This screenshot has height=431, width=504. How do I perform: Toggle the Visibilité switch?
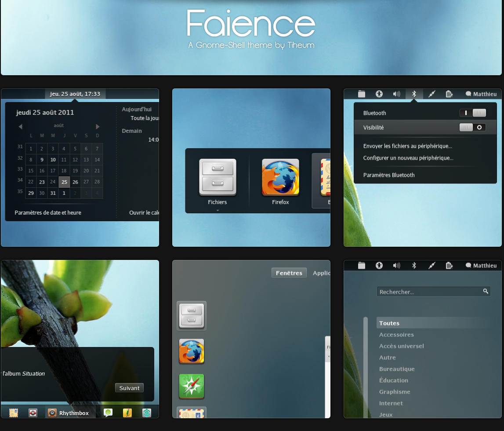tap(472, 127)
